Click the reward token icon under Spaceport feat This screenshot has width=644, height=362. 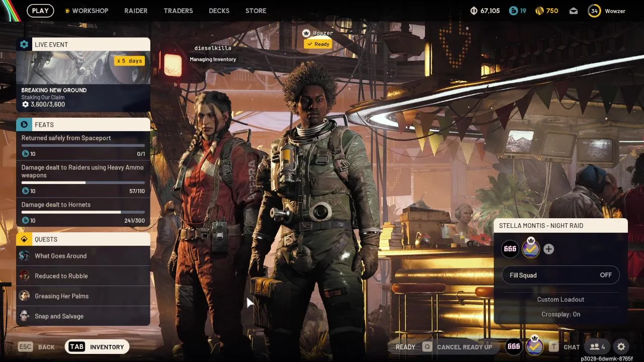[25, 154]
